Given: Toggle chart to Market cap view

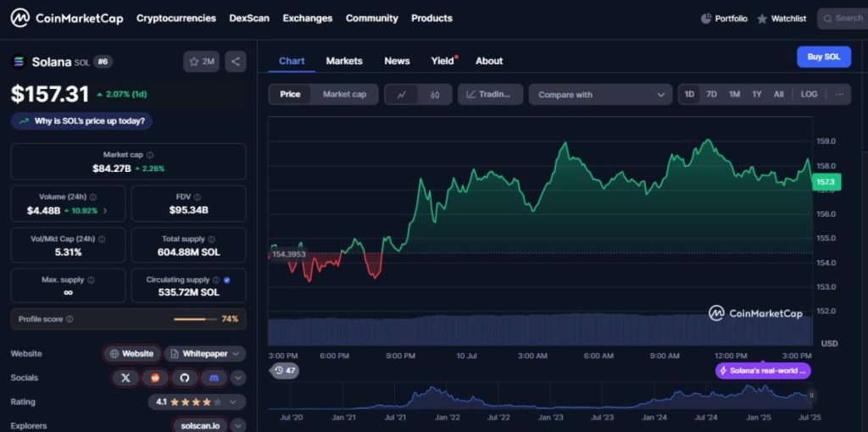Looking at the screenshot, I should point(344,94).
